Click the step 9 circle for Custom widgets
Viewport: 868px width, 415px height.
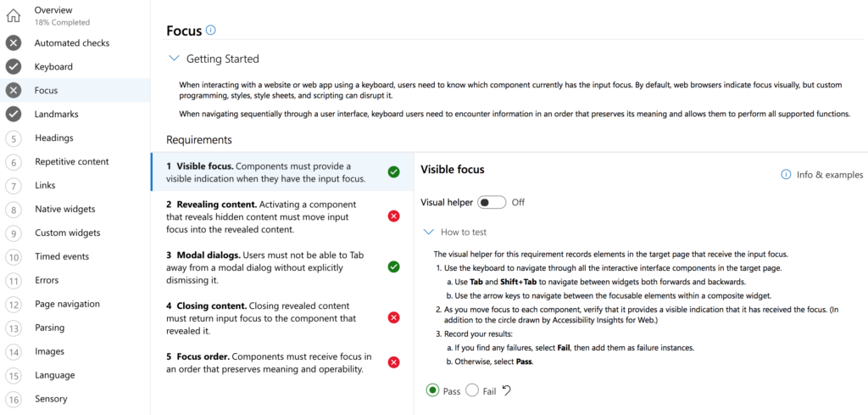[14, 233]
